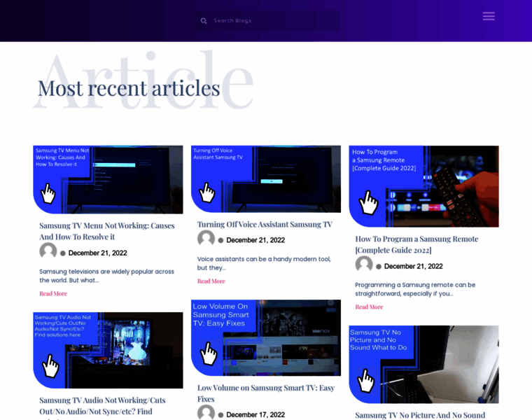Click excerpt 'Voice assistants can be a handy'

point(264,263)
